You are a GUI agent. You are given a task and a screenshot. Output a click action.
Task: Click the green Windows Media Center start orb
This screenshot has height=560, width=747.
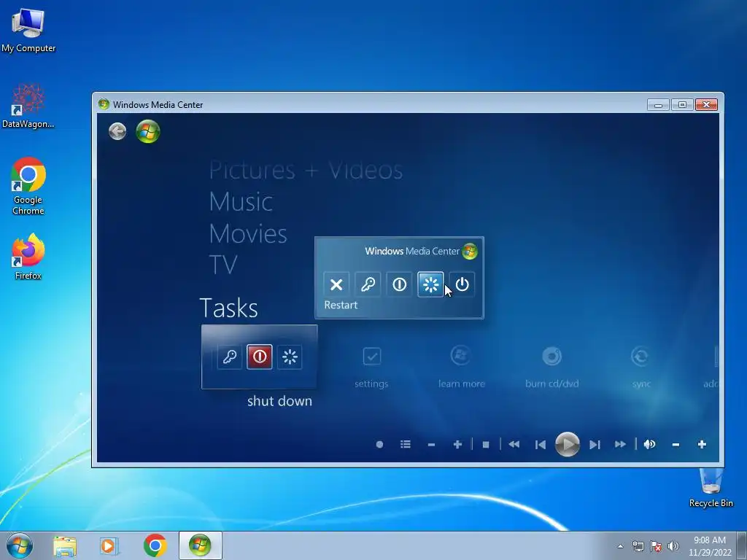click(x=147, y=131)
